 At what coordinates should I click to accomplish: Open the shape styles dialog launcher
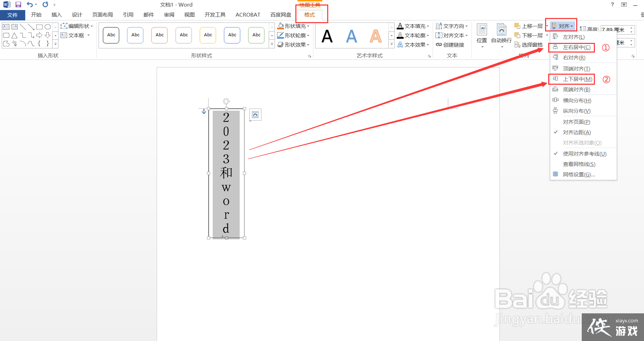(x=310, y=56)
